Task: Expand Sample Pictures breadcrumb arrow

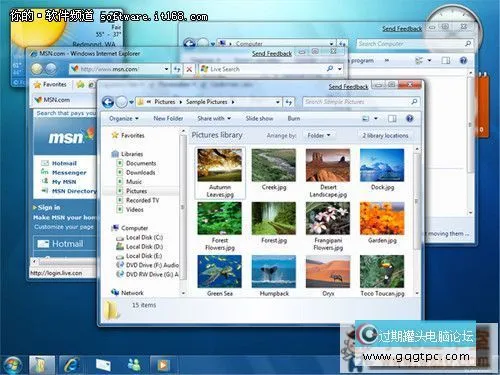Action: [233, 102]
